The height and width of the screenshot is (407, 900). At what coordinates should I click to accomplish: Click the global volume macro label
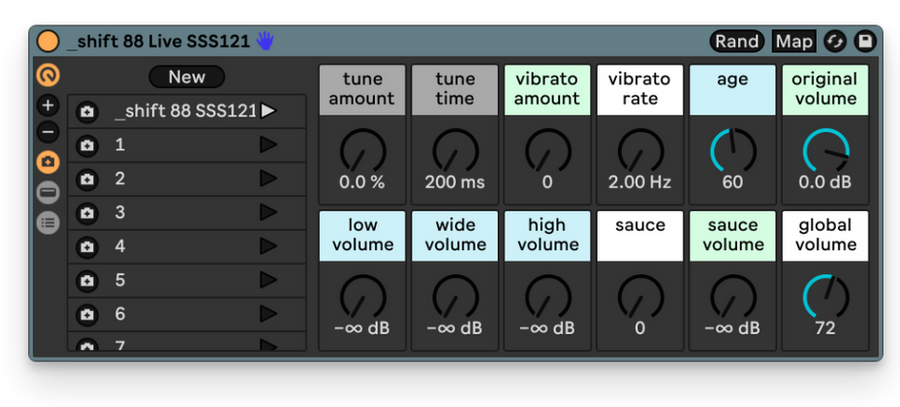pos(825,236)
